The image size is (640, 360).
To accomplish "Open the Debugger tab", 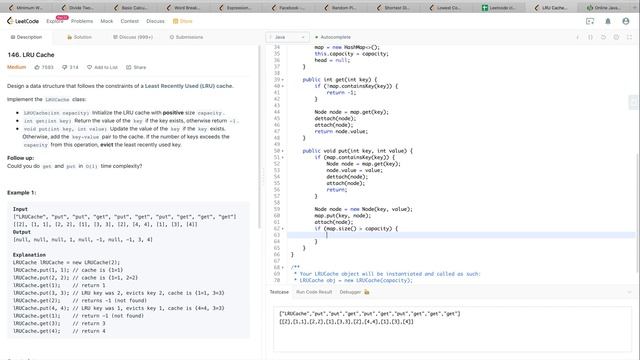I will tap(354, 292).
